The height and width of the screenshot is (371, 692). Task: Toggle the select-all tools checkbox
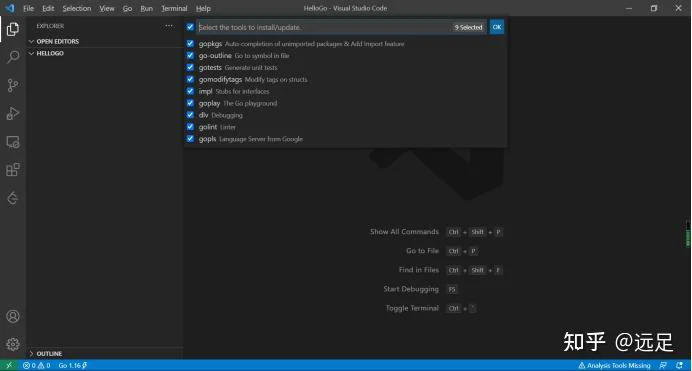(190, 27)
